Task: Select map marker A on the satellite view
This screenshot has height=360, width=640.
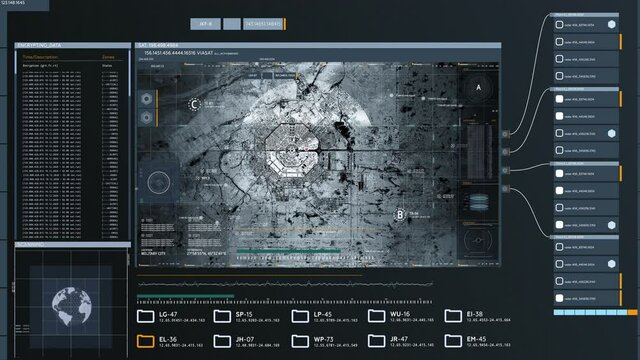Action: [x=478, y=87]
